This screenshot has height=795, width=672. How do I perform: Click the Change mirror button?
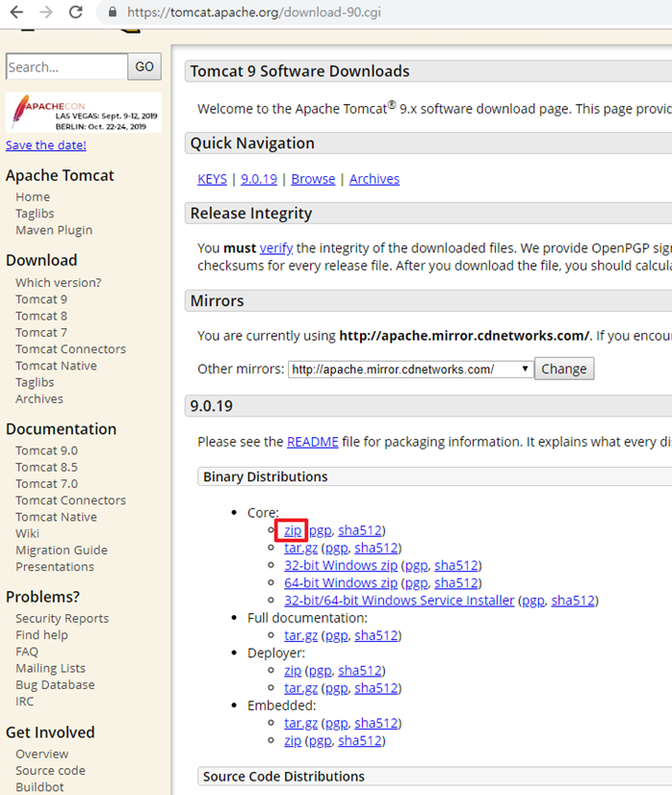click(564, 369)
